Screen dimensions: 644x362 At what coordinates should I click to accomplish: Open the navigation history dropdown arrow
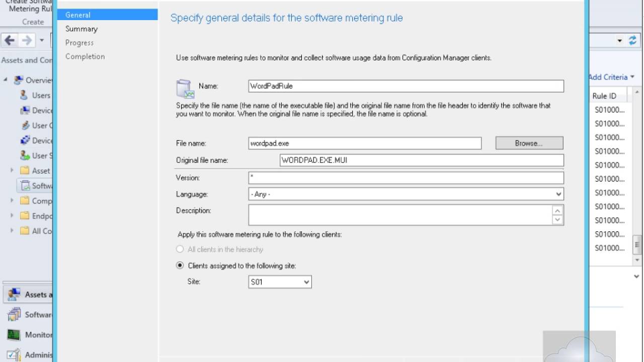point(42,41)
